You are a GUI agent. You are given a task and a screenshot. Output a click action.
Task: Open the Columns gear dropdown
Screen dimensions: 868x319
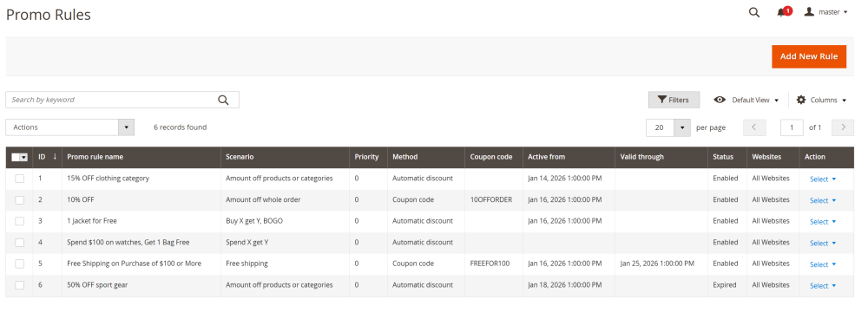(x=821, y=100)
